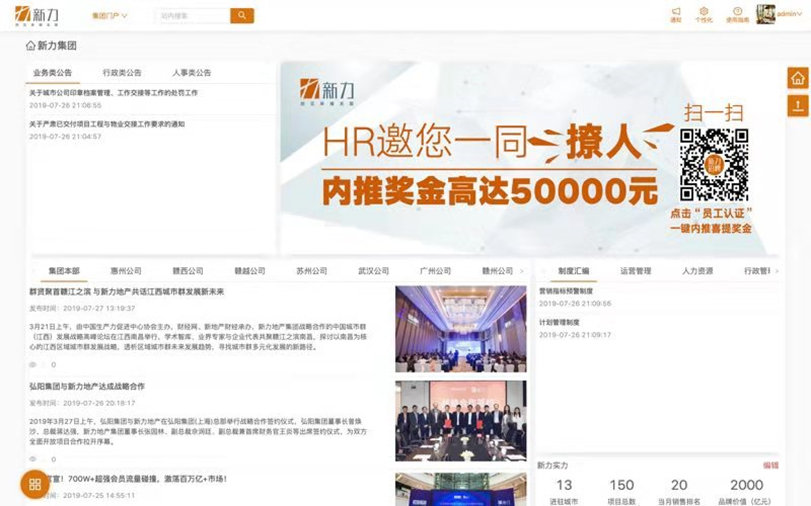
Task: Open the 个性化 personalization icon
Action: click(x=703, y=14)
